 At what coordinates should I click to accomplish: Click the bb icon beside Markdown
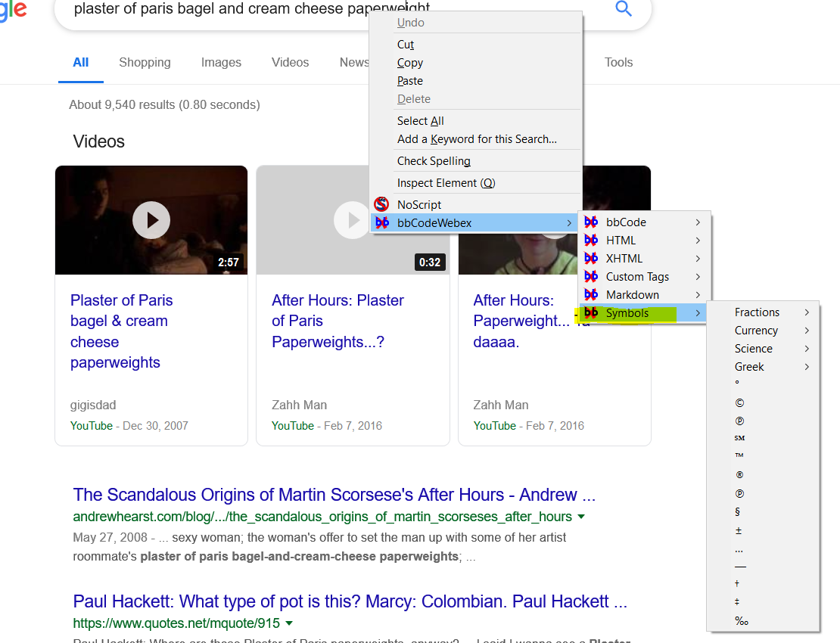point(591,294)
